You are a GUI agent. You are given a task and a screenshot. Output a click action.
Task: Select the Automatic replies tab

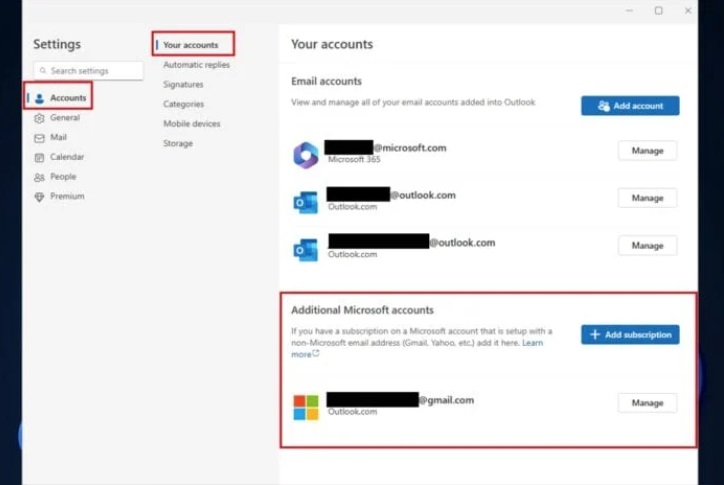pyautogui.click(x=196, y=65)
